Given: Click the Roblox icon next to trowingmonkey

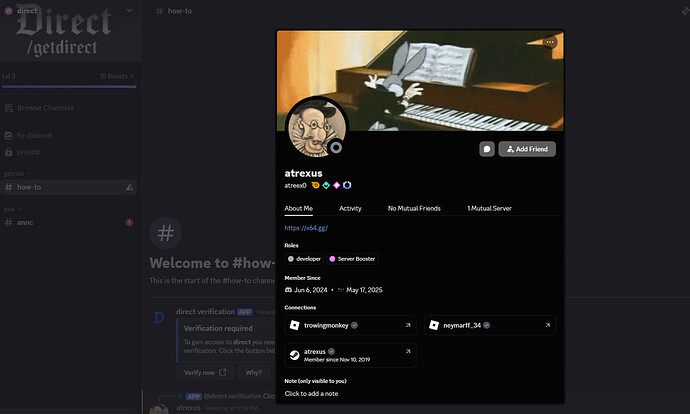Looking at the screenshot, I should [294, 325].
